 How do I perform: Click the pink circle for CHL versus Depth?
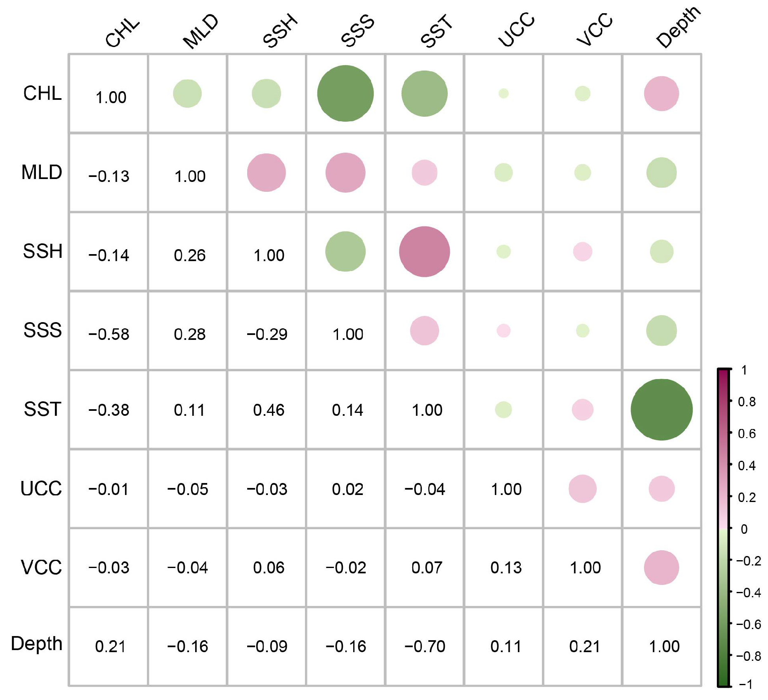point(661,94)
